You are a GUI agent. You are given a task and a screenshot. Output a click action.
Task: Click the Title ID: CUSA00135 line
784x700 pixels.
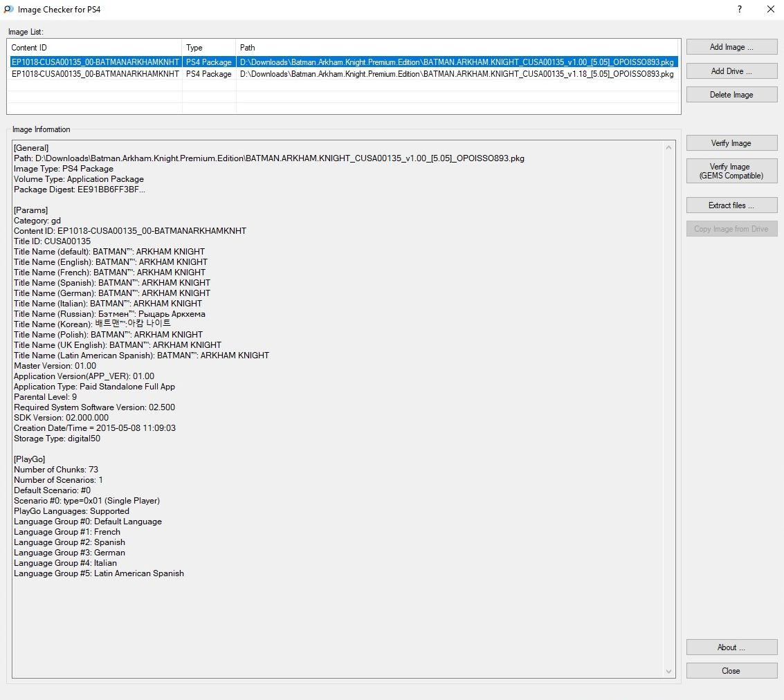[x=53, y=241]
